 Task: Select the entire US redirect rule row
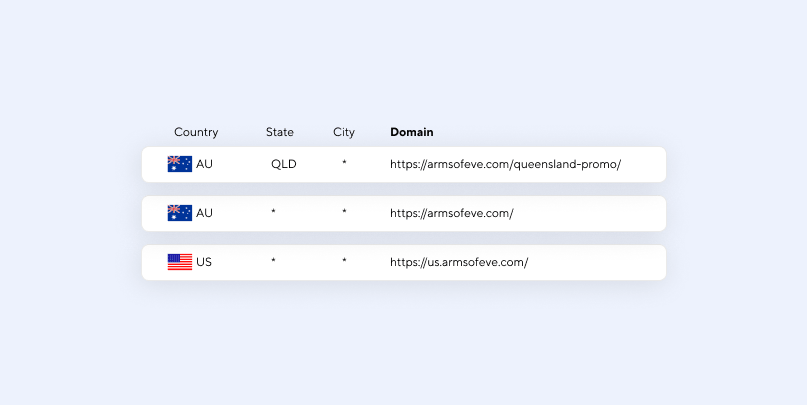click(404, 262)
